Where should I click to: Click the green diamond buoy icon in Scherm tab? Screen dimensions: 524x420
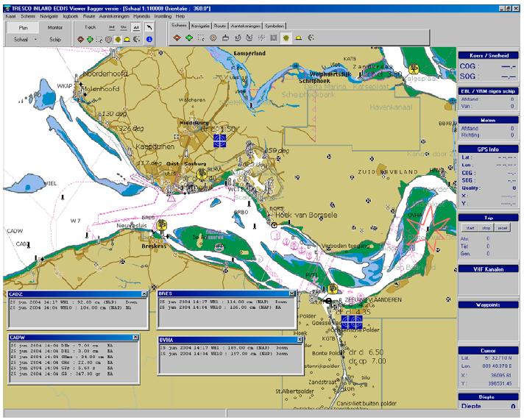pos(189,37)
